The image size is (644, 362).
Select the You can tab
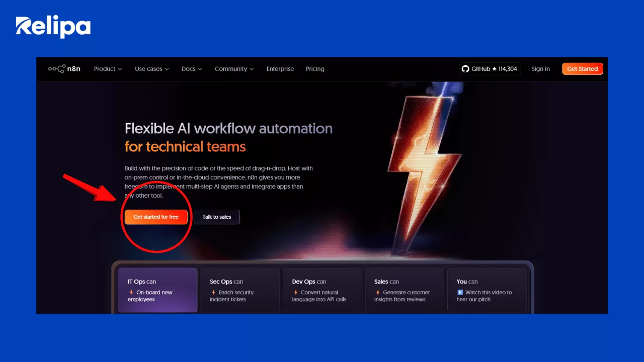click(487, 290)
